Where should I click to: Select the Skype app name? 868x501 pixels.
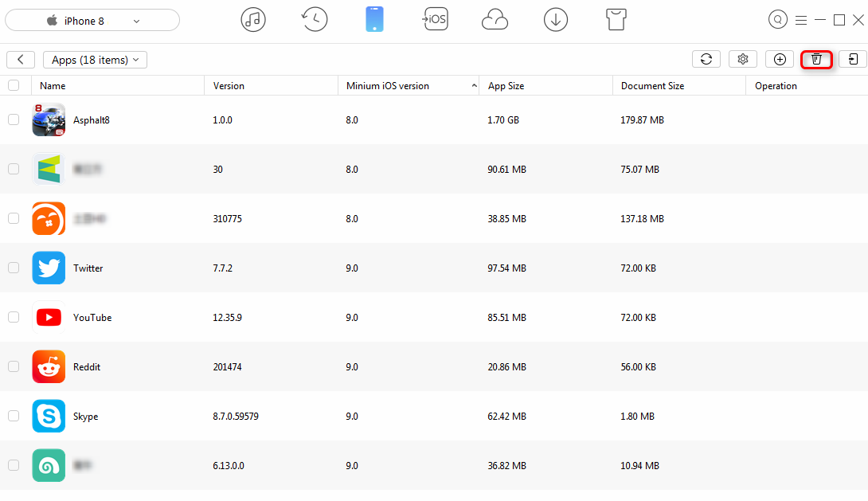[86, 417]
